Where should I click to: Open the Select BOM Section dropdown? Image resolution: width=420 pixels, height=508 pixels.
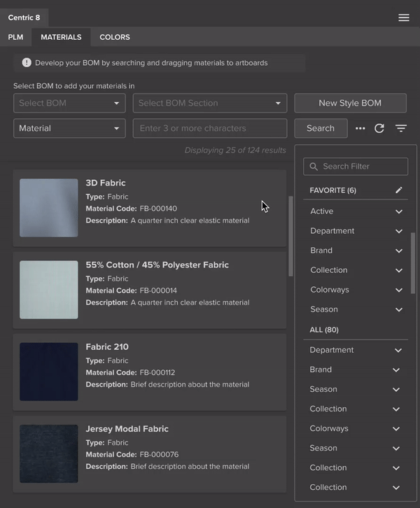[210, 104]
